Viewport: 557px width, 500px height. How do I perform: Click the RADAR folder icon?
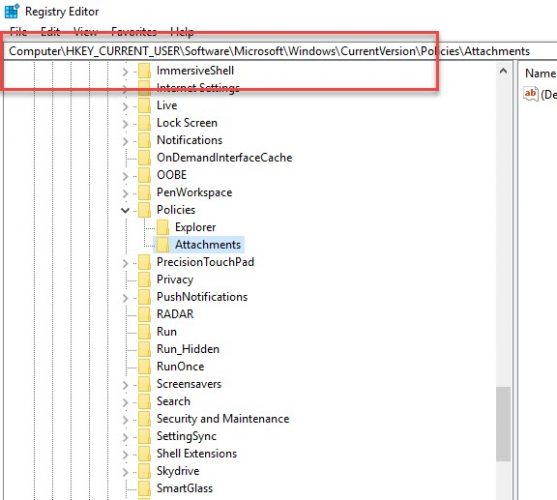tap(144, 314)
